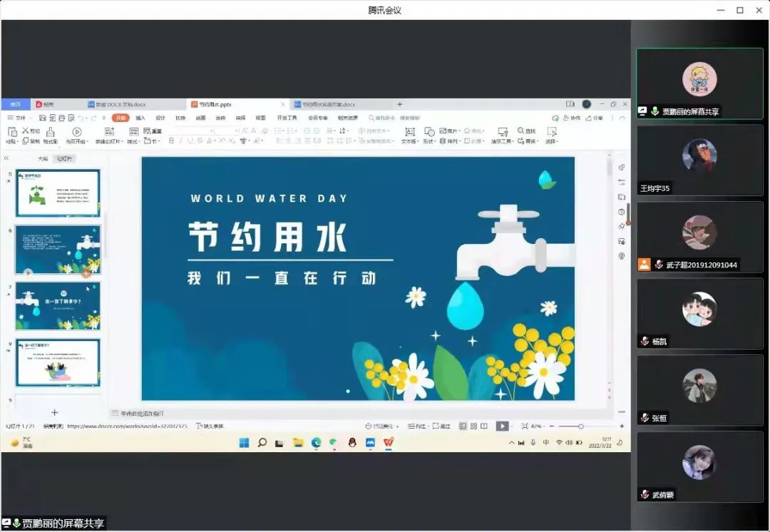Viewport: 770px width, 532px height.
Task: Click the Slide Sorter grid view icon
Action: click(x=473, y=426)
